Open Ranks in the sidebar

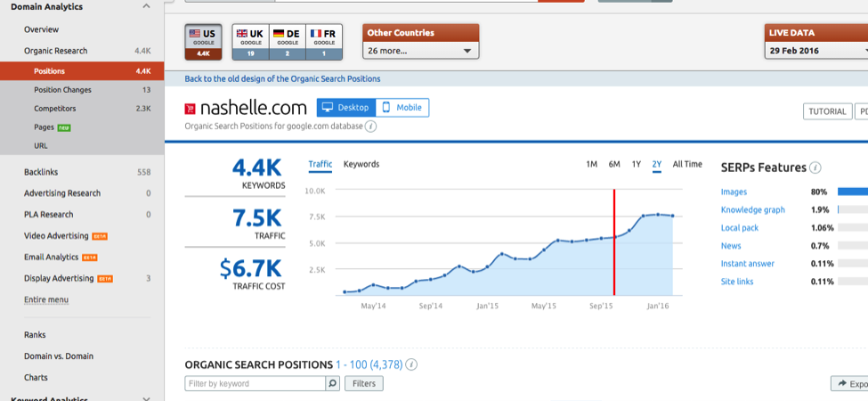pyautogui.click(x=35, y=335)
